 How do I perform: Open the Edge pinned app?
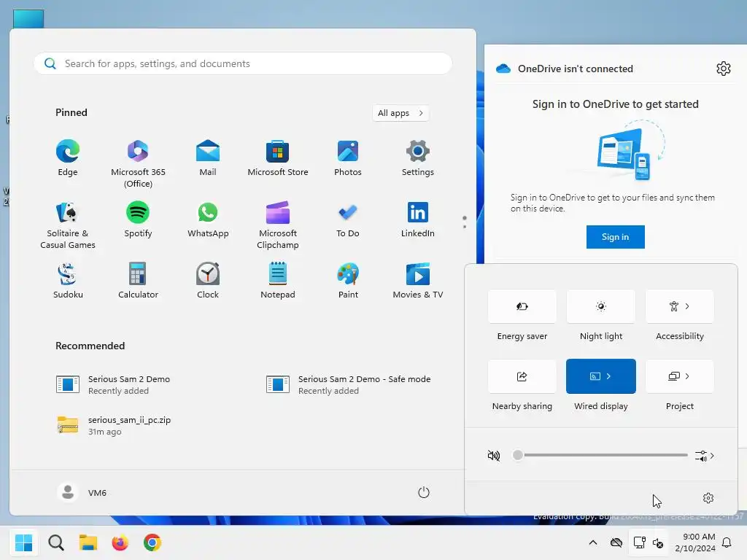point(68,158)
